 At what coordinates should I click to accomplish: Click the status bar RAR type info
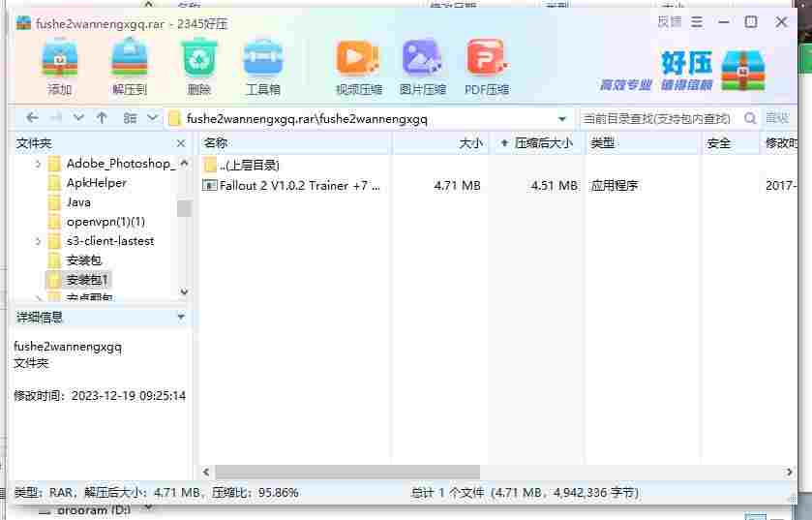pos(156,493)
